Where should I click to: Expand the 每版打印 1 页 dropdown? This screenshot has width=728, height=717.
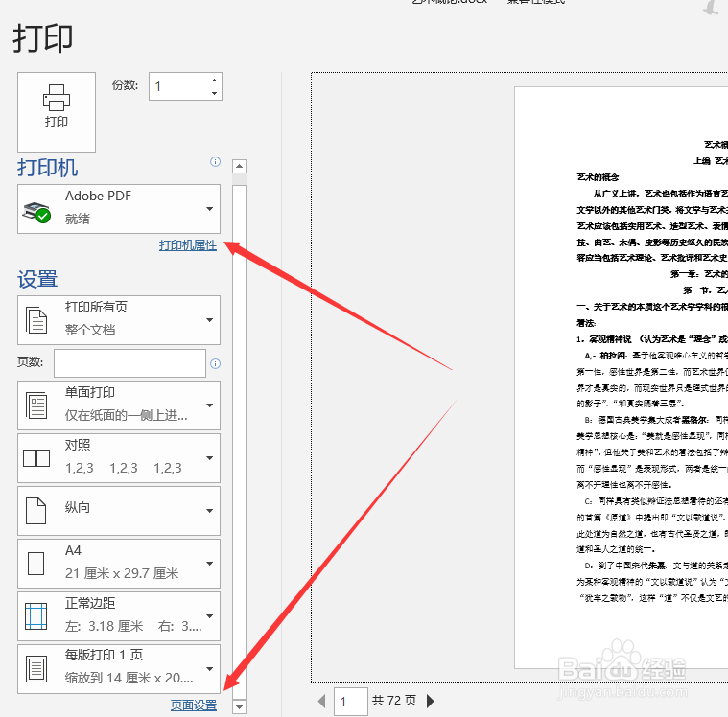pos(119,669)
